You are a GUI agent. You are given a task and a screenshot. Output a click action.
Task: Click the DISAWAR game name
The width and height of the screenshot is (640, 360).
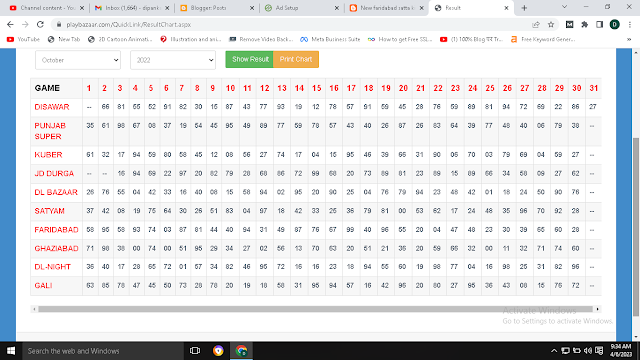pyautogui.click(x=52, y=107)
